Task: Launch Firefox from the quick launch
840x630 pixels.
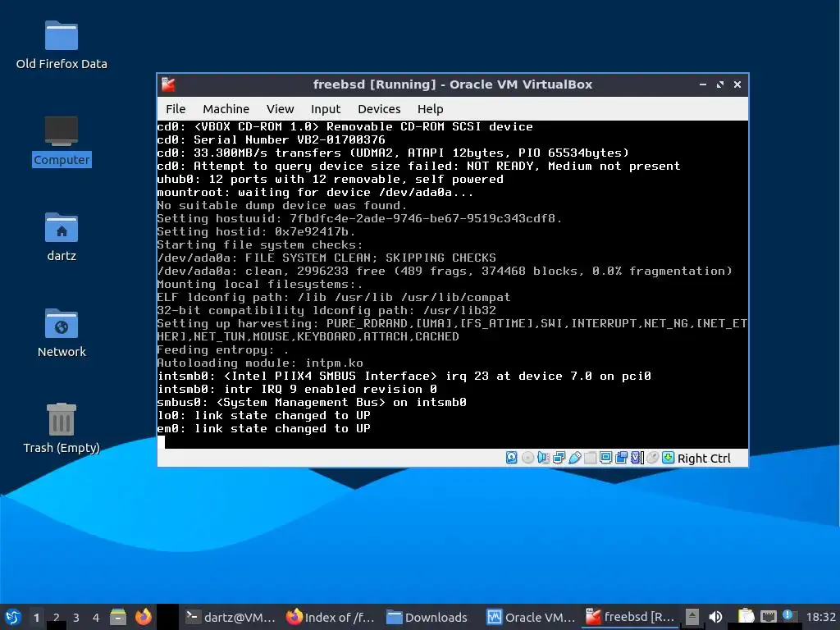Action: point(143,617)
